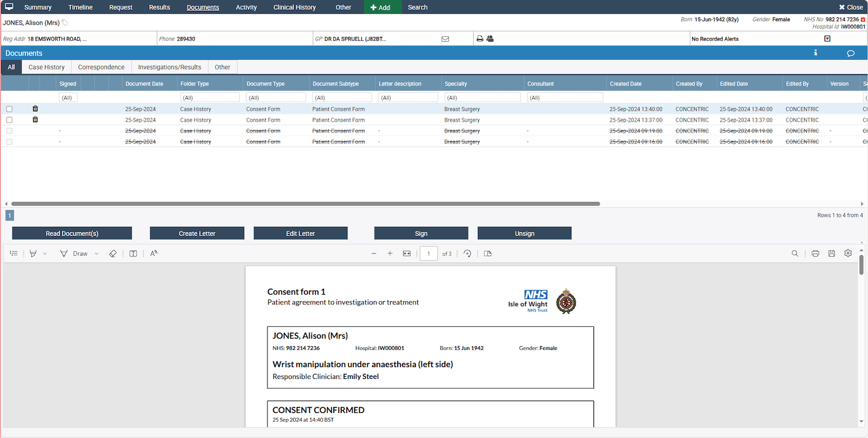Open the Documents comment bubble icon

click(x=851, y=53)
